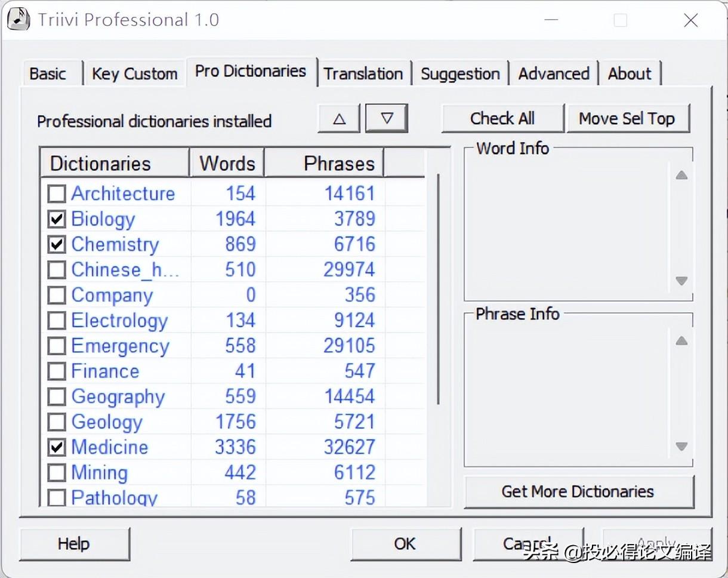Tick the Finance dictionary checkbox
The image size is (728, 578).
57,371
